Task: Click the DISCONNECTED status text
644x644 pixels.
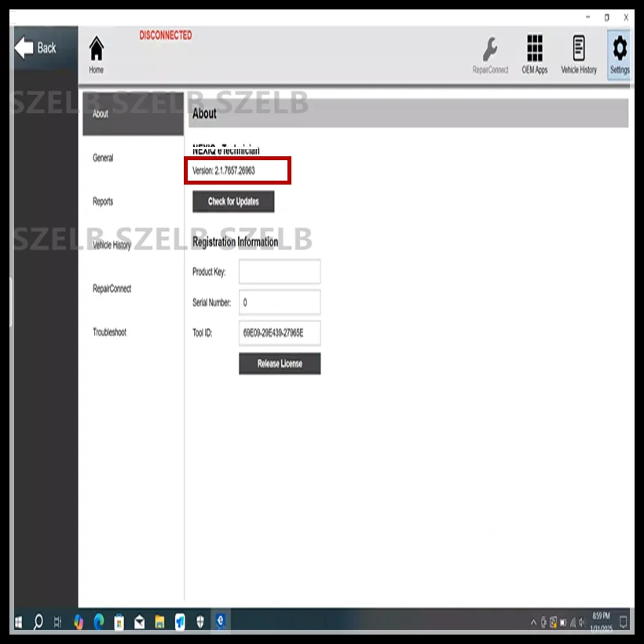Action: pyautogui.click(x=166, y=35)
